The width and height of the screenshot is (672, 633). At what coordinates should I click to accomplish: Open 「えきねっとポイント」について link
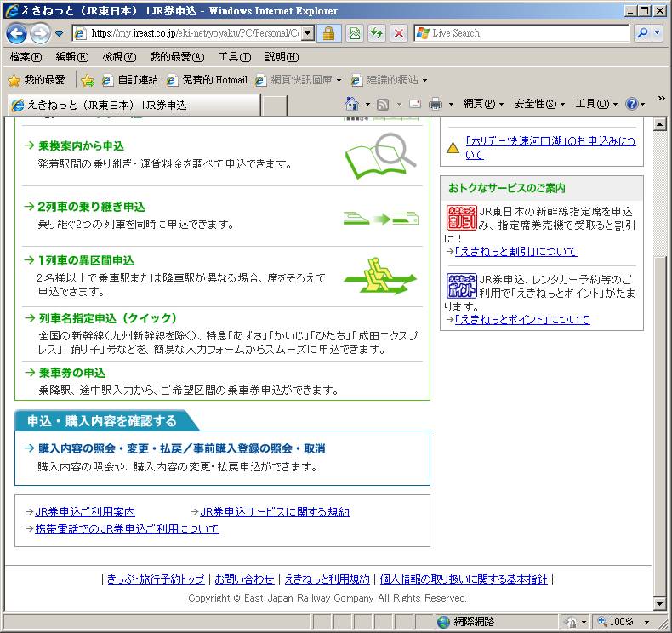(522, 320)
